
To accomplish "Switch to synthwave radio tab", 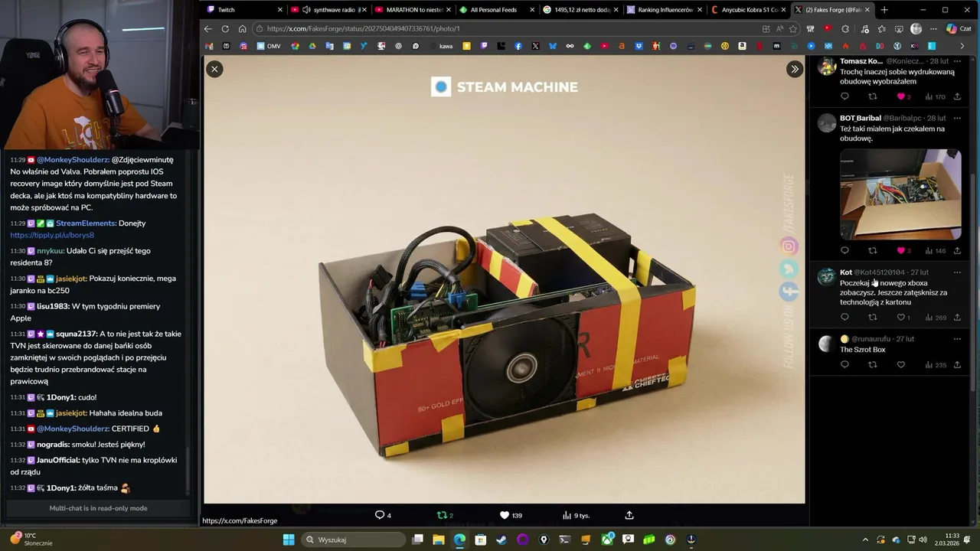I will pos(328,10).
